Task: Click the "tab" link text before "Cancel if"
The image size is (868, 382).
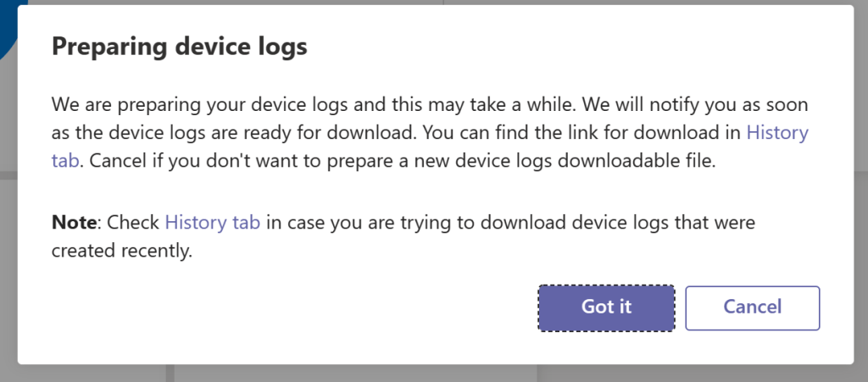Action: click(x=64, y=161)
